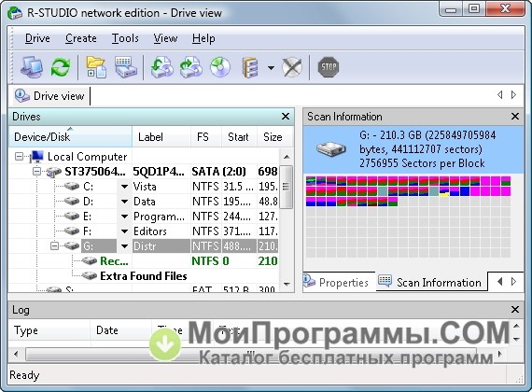Click the Open Image toolbar icon
This screenshot has height=392, width=532.
(x=161, y=67)
